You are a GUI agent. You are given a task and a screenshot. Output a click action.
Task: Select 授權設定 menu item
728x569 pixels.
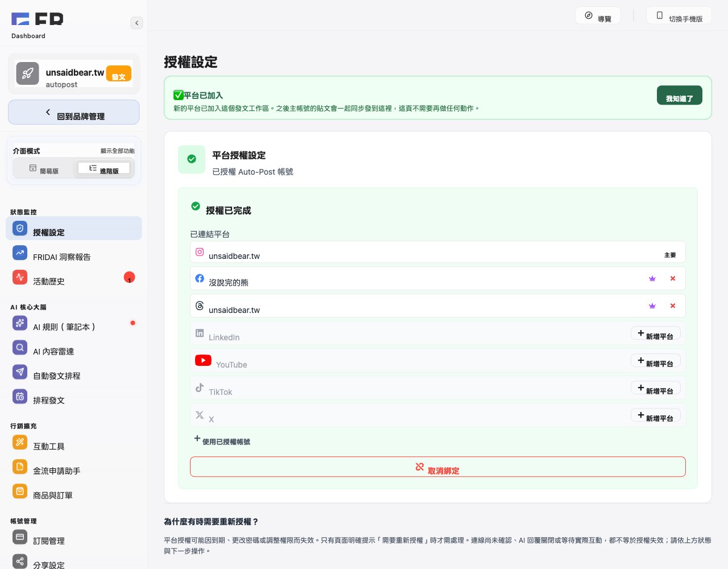[x=74, y=228]
